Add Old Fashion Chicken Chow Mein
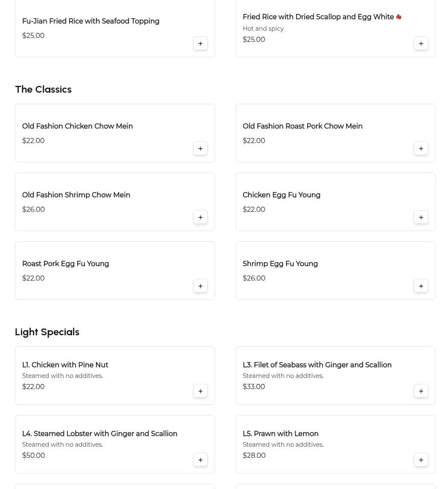Viewport: 448px width, 489px height. pyautogui.click(x=201, y=149)
